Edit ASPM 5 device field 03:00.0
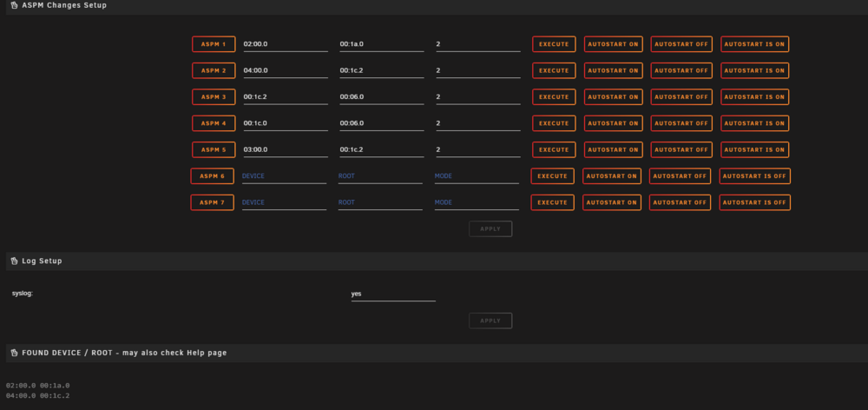The image size is (868, 410). pos(286,149)
